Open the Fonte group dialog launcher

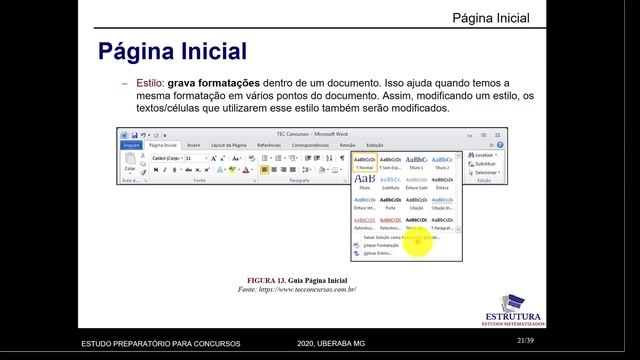[254, 180]
